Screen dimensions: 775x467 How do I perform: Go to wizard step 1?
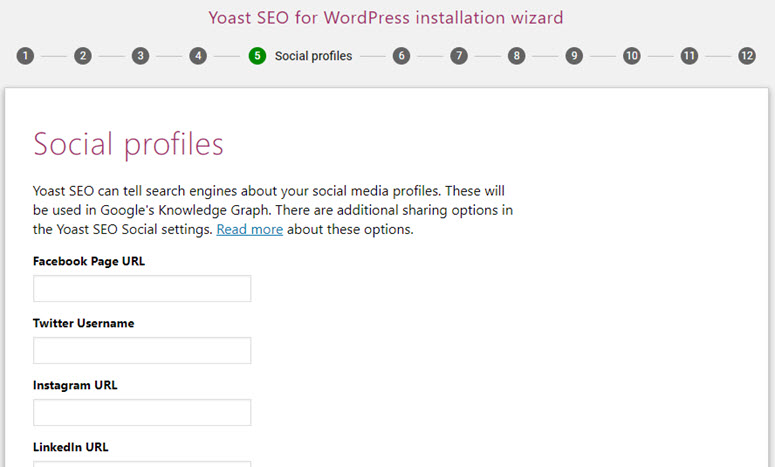point(25,56)
